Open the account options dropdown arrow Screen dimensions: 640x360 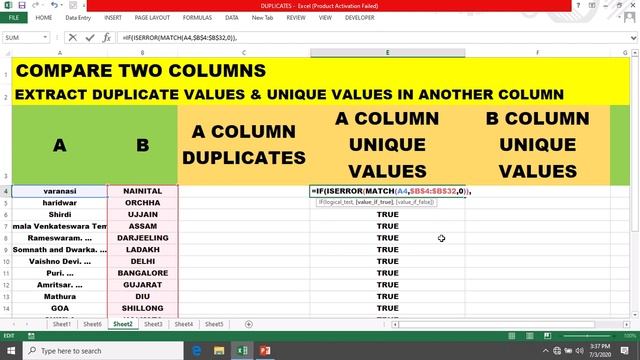click(x=620, y=18)
